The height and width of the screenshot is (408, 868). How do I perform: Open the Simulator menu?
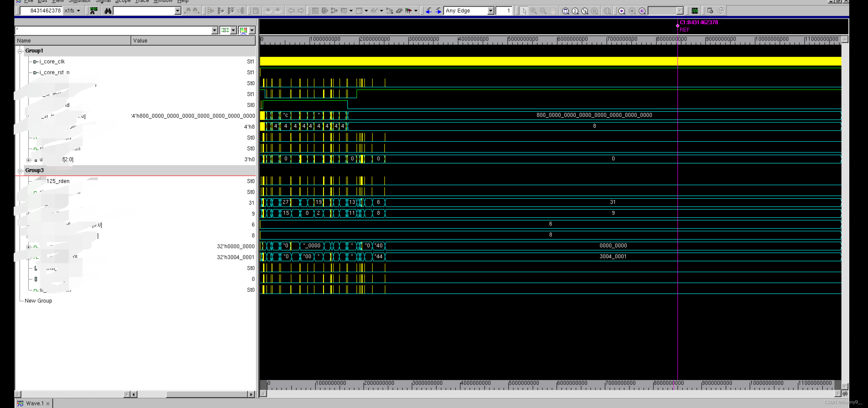[79, 1]
